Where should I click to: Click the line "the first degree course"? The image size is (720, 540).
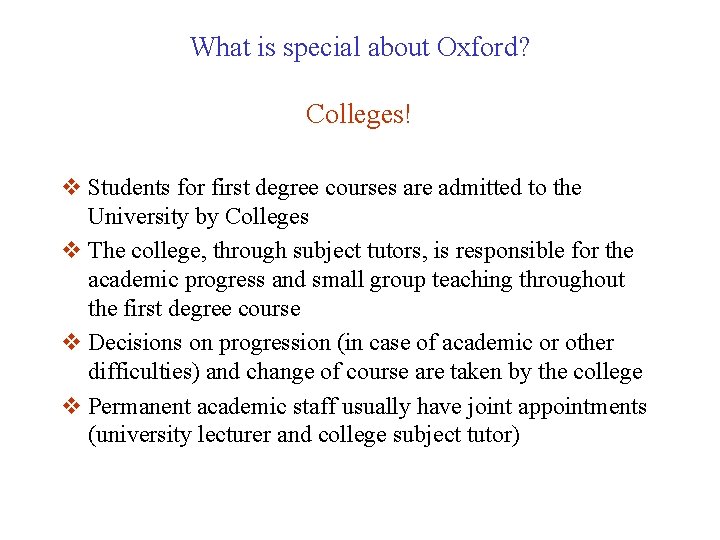pyautogui.click(x=194, y=310)
